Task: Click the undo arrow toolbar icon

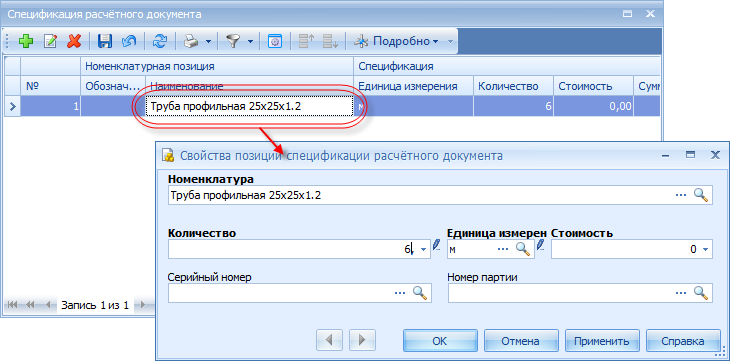Action: click(129, 41)
